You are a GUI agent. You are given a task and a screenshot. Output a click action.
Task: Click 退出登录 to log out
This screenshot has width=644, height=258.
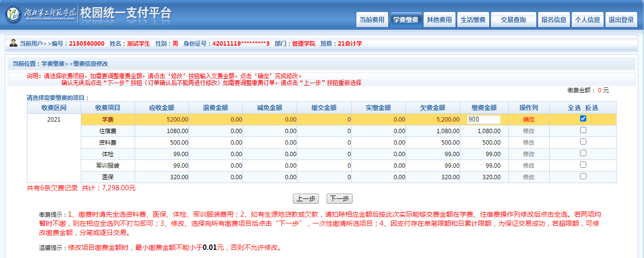coord(621,20)
